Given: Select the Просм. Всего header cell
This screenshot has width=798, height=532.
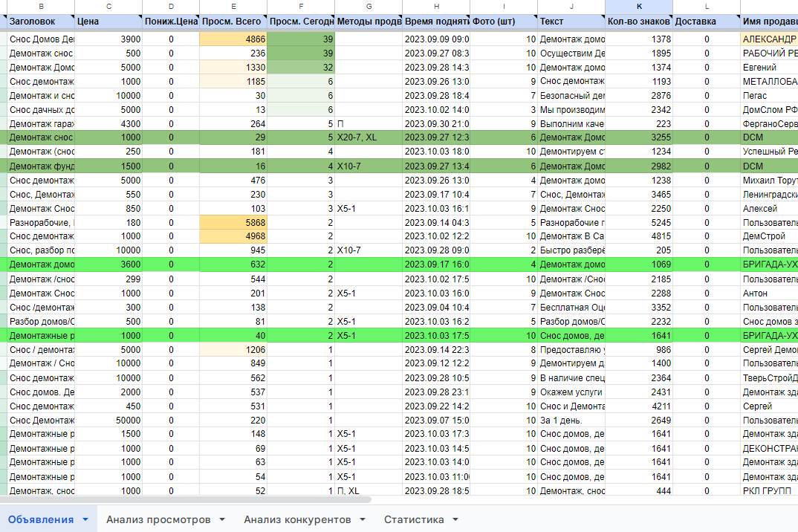Looking at the screenshot, I should pyautogui.click(x=233, y=22).
